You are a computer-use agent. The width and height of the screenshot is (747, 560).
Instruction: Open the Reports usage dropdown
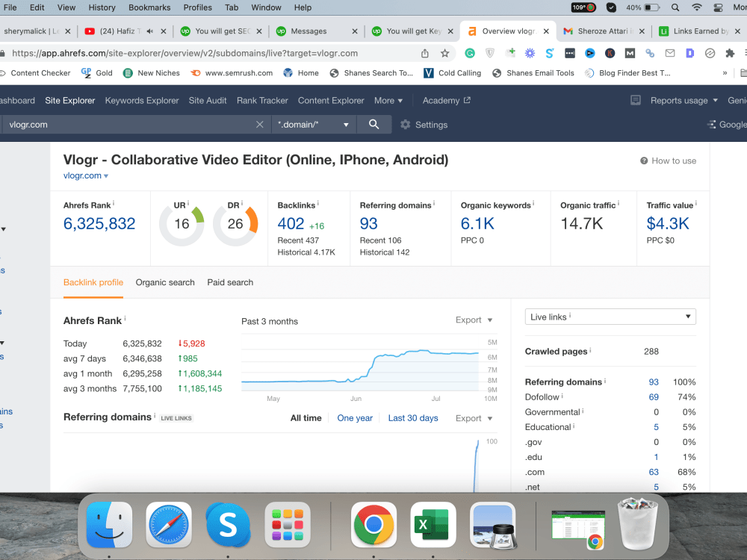click(684, 101)
